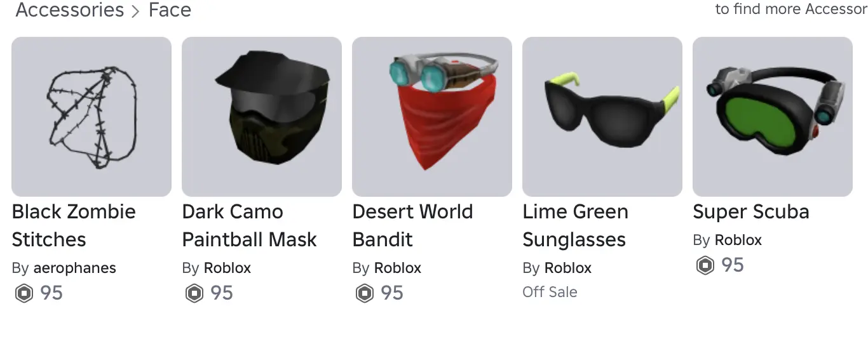Open the Lime Green Sunglasses thumbnail

[602, 117]
